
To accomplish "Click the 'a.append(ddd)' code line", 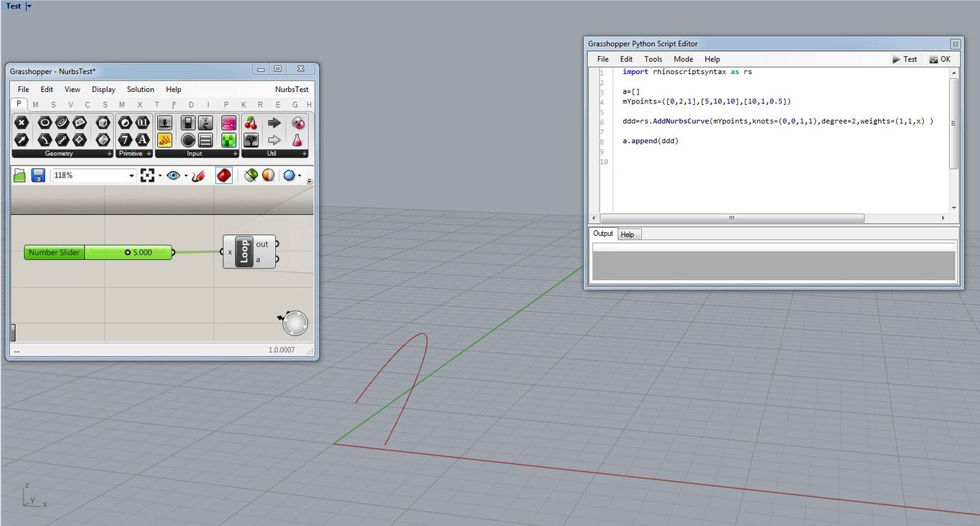I will (650, 141).
